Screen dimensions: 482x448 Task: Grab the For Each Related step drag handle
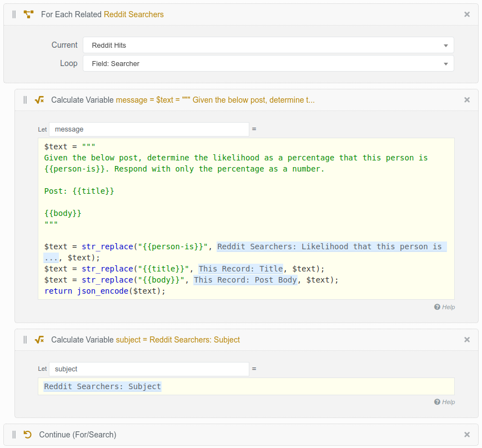point(14,14)
